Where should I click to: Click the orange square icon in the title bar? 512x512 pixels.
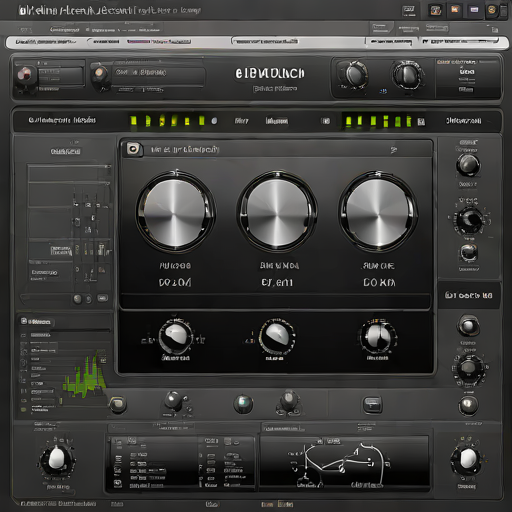[x=455, y=10]
